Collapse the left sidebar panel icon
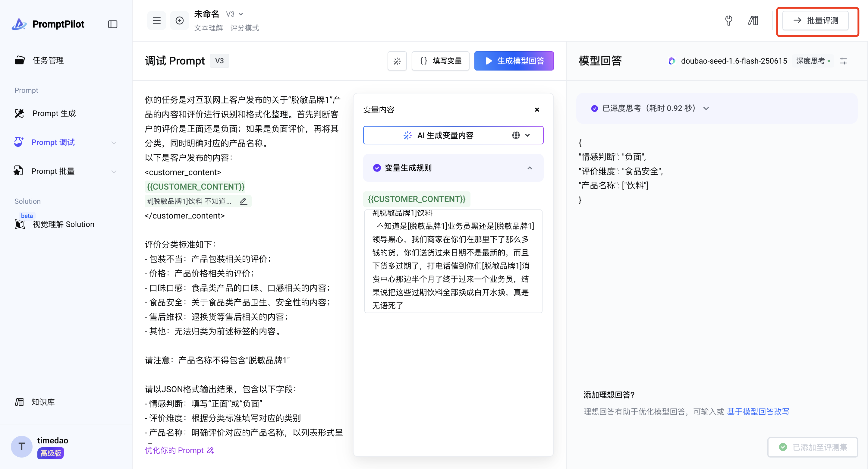Viewport: 868px width, 469px height. click(112, 24)
